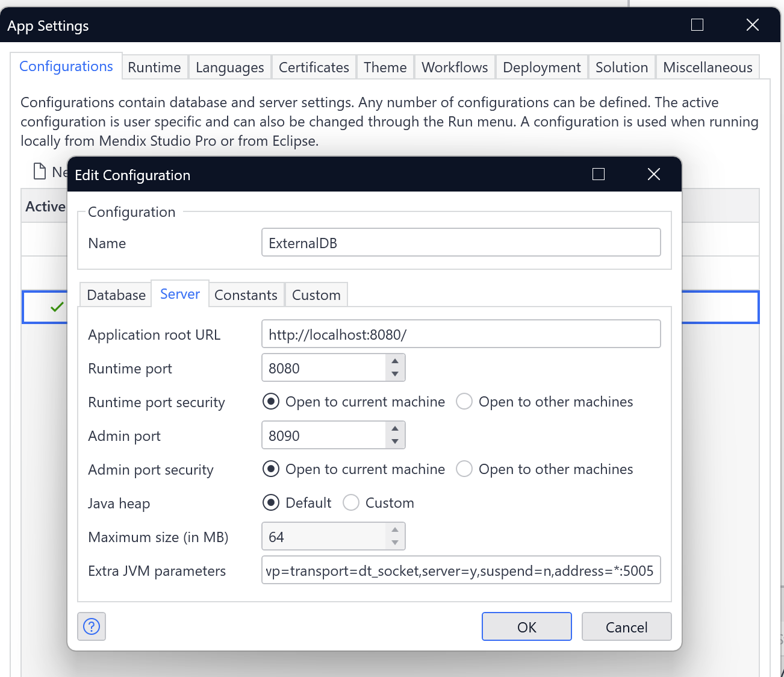Select Open to other machines for Runtime port security
Screen dimensions: 784x677
pyautogui.click(x=464, y=401)
